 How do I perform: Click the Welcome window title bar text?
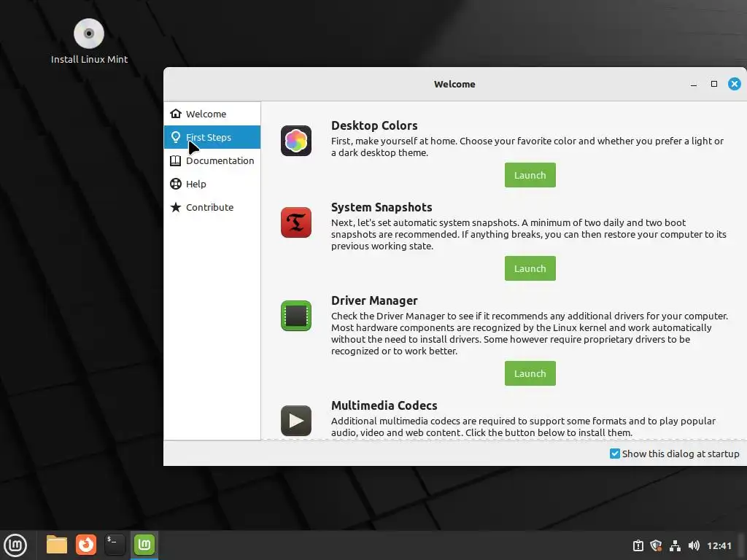454,85
